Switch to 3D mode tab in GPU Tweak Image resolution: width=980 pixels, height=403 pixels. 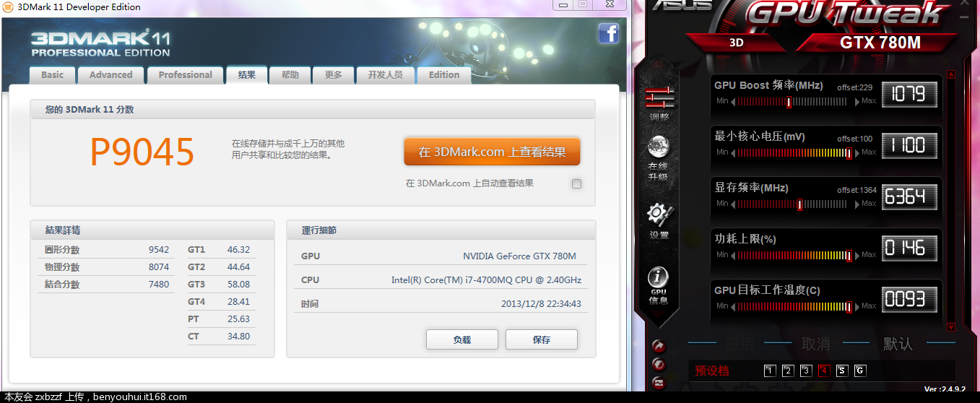click(736, 43)
